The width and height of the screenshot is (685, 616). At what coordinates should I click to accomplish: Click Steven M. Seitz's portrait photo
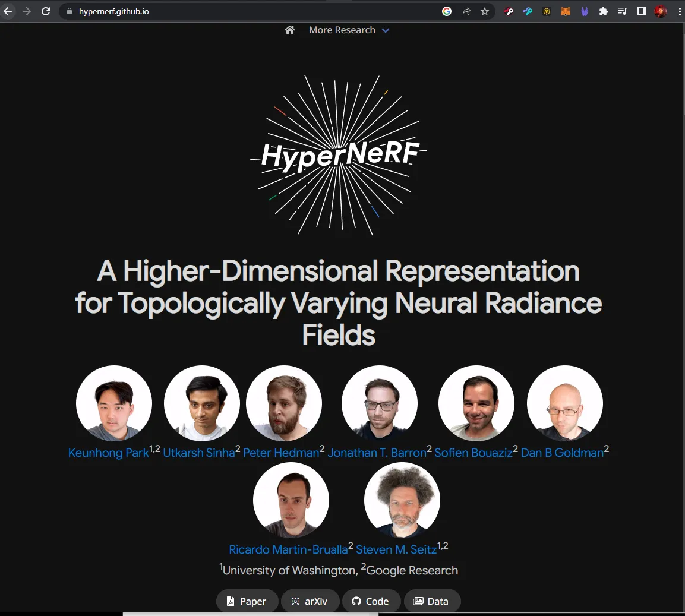[402, 500]
